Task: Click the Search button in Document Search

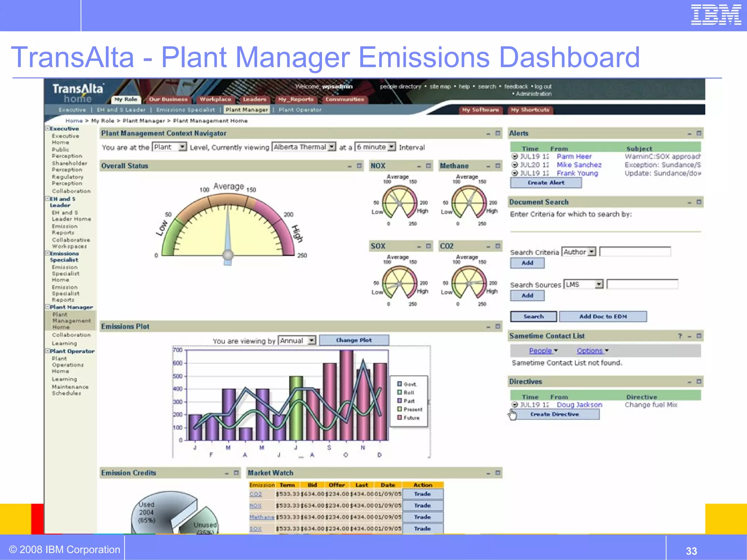Action: [x=534, y=316]
